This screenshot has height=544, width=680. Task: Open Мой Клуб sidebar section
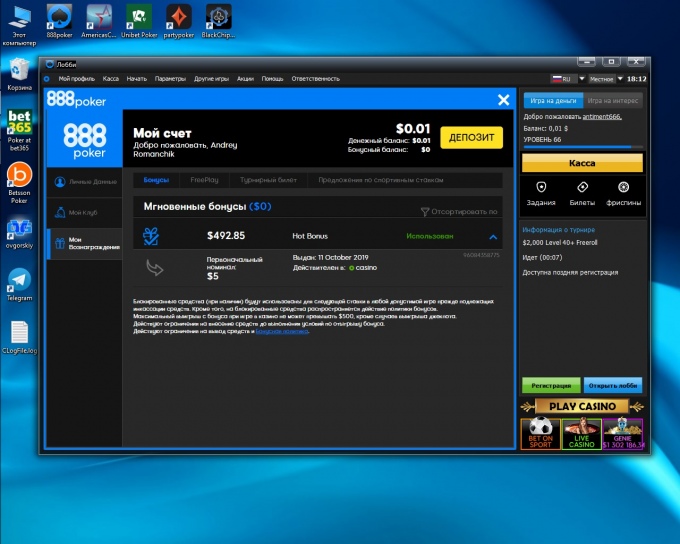pyautogui.click(x=85, y=213)
